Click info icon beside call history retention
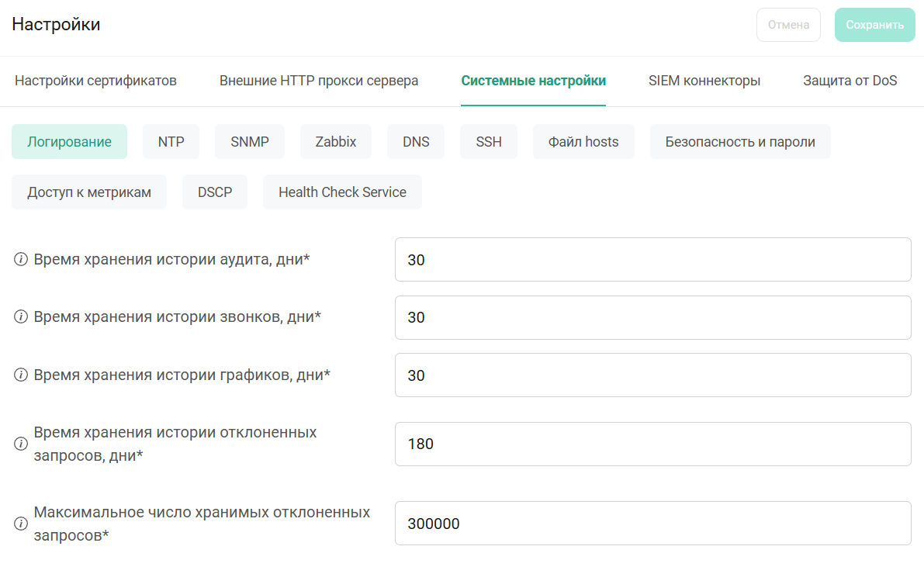This screenshot has width=924, height=567. pyautogui.click(x=21, y=317)
